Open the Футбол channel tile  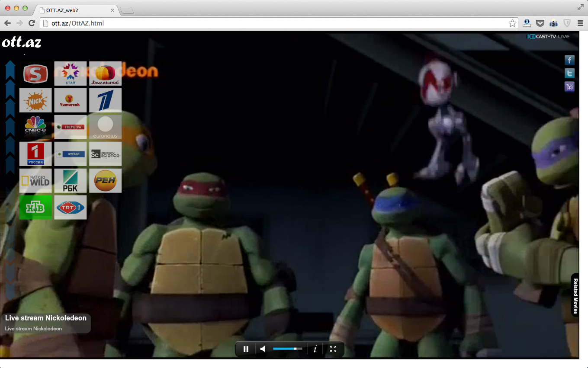tap(71, 154)
